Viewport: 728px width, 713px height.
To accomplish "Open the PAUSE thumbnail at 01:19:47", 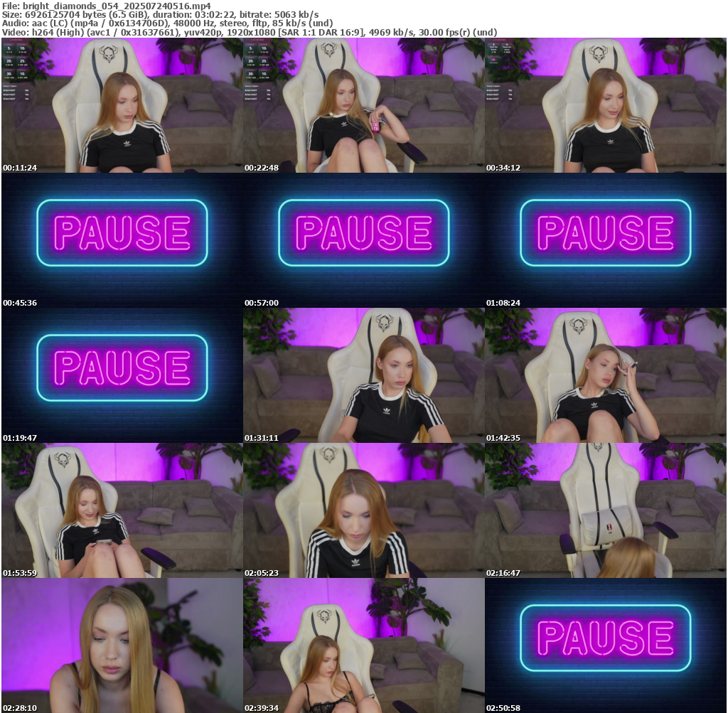I will (122, 375).
